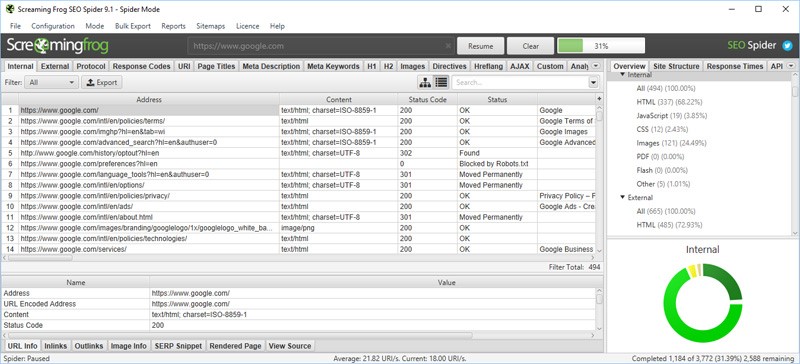Click the Resume button
Image resolution: width=800 pixels, height=364 pixels.
tap(481, 46)
